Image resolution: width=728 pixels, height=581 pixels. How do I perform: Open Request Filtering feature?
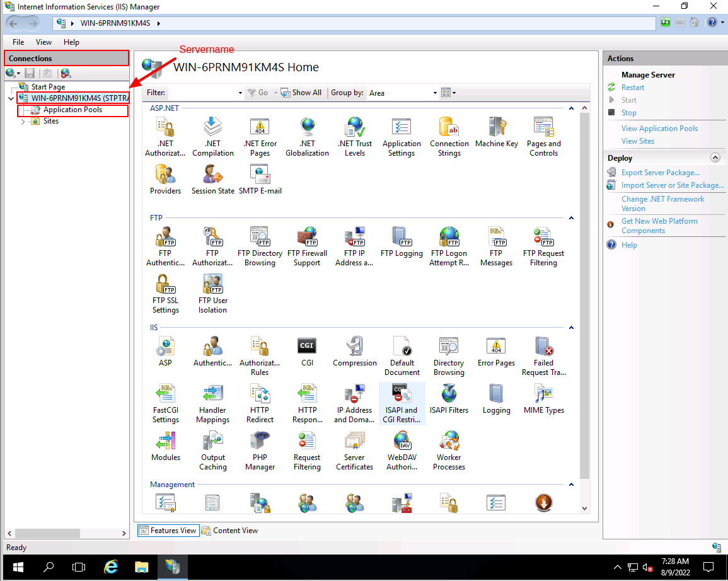(308, 451)
